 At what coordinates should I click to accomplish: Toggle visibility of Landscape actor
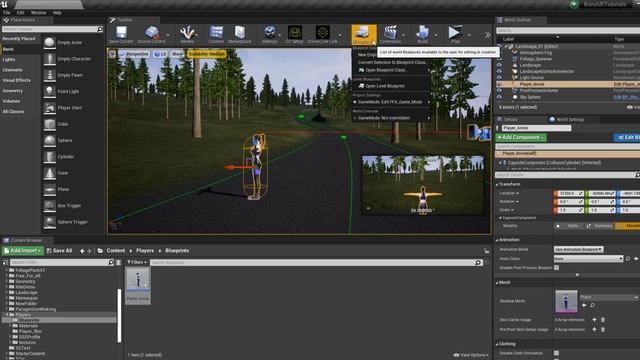coord(499,65)
